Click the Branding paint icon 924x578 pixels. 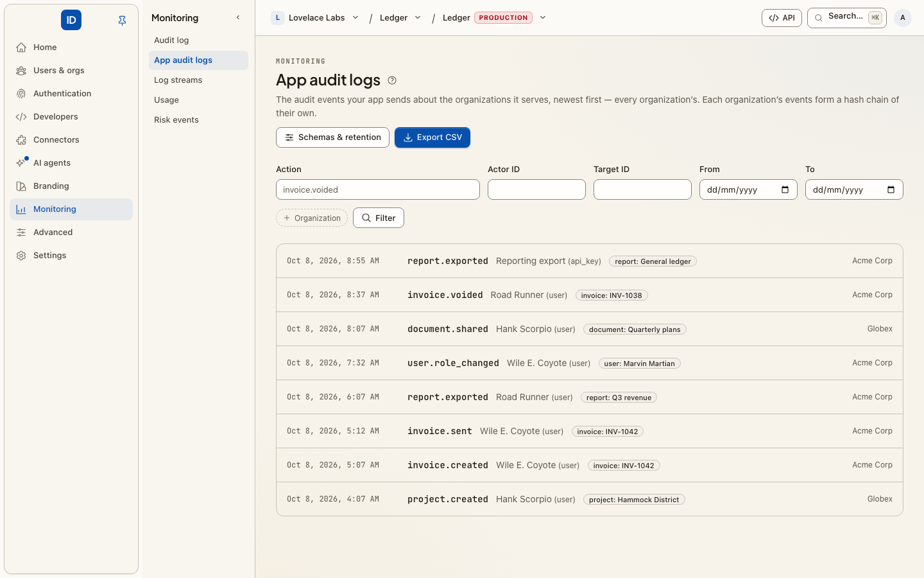click(x=21, y=186)
